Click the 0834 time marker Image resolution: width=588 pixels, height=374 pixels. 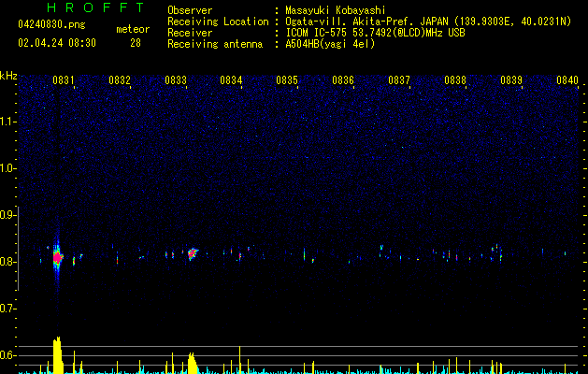(x=231, y=80)
